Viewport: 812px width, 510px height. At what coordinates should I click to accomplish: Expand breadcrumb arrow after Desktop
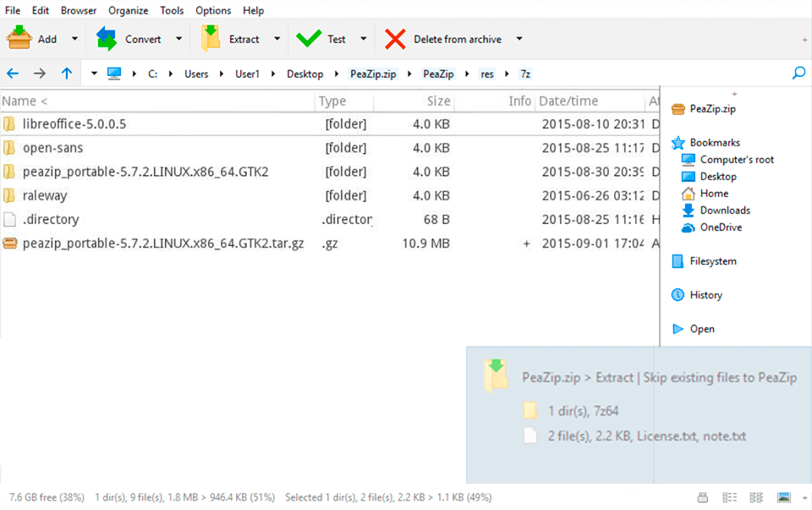click(336, 74)
